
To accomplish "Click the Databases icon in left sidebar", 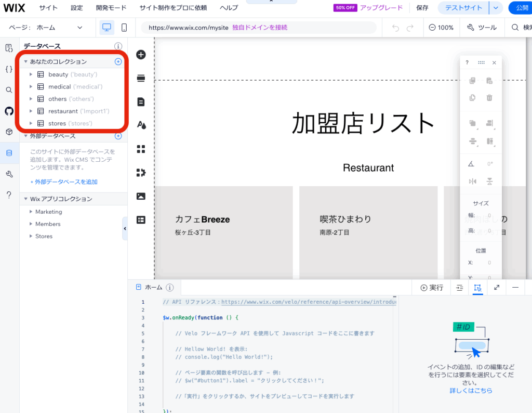I will point(9,153).
